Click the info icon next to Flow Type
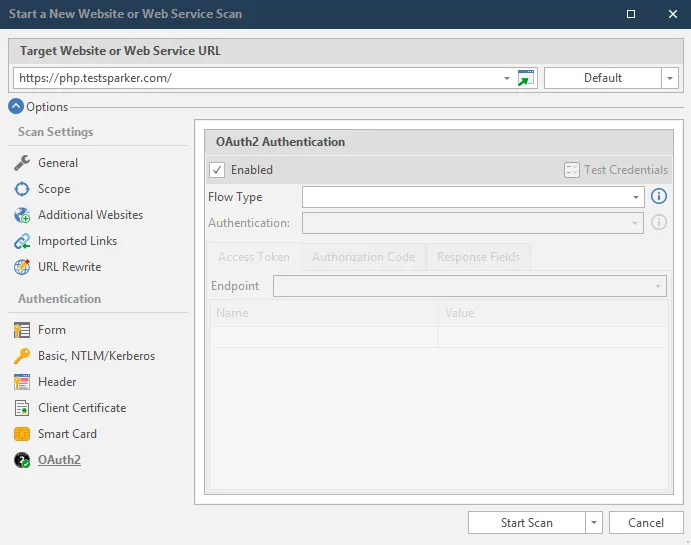691x545 pixels. click(x=659, y=196)
